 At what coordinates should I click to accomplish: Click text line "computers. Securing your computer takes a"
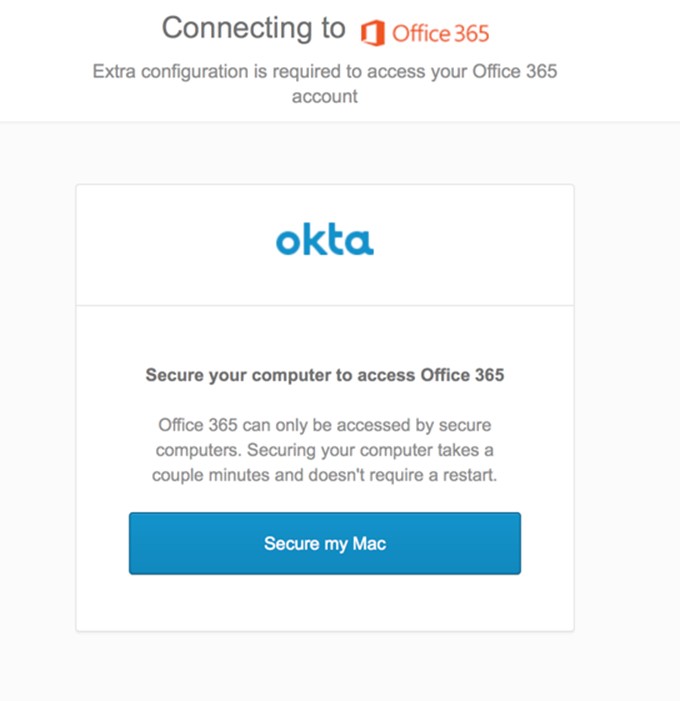(x=324, y=450)
